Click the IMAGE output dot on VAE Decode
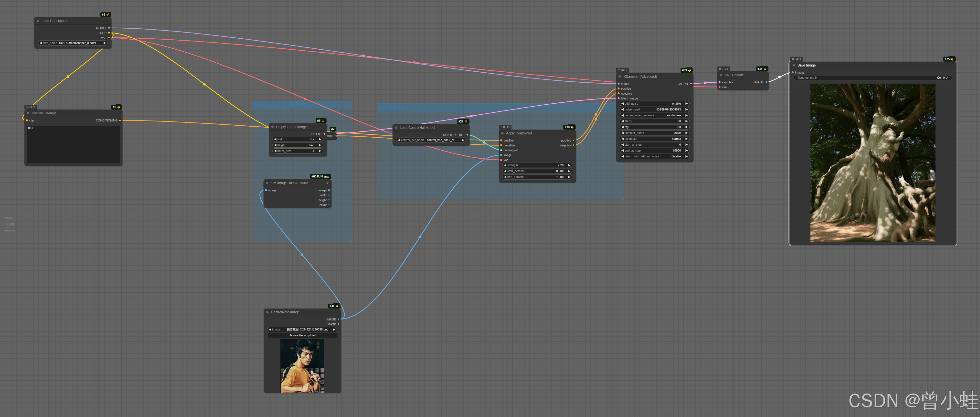 click(766, 82)
